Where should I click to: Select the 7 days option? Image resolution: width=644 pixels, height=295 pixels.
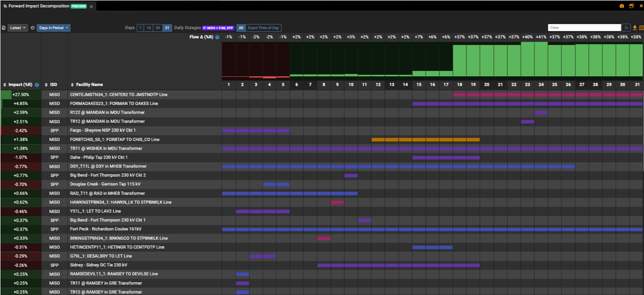click(x=140, y=28)
